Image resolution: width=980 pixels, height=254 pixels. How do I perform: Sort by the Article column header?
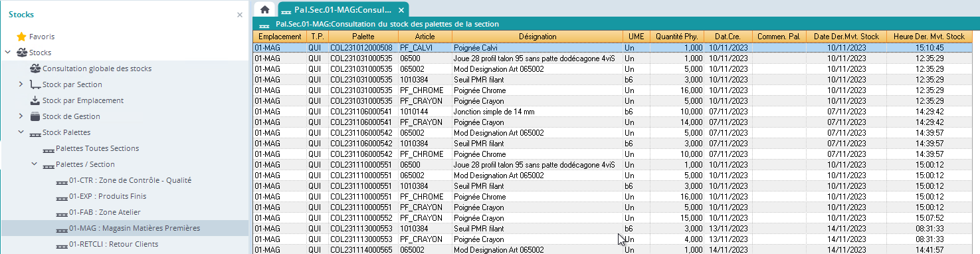pyautogui.click(x=425, y=37)
